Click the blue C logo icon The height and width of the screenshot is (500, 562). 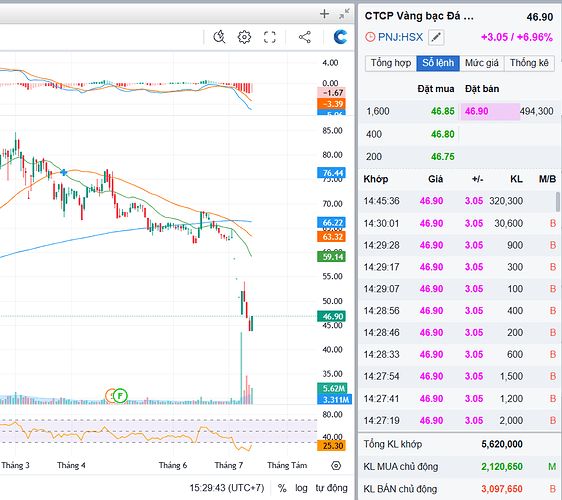pyautogui.click(x=340, y=37)
